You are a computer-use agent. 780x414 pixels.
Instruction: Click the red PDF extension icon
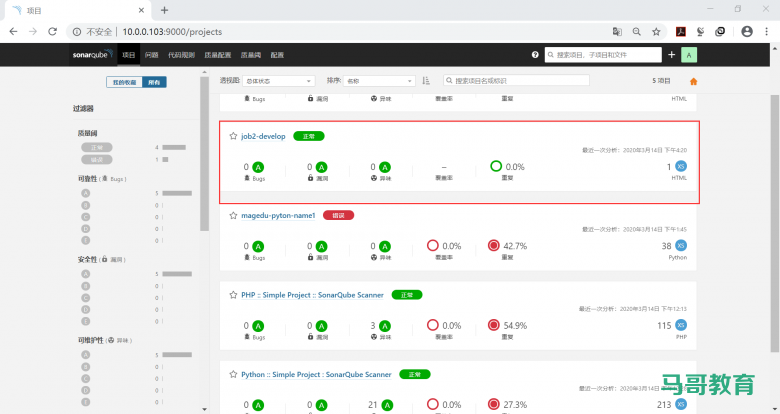681,31
